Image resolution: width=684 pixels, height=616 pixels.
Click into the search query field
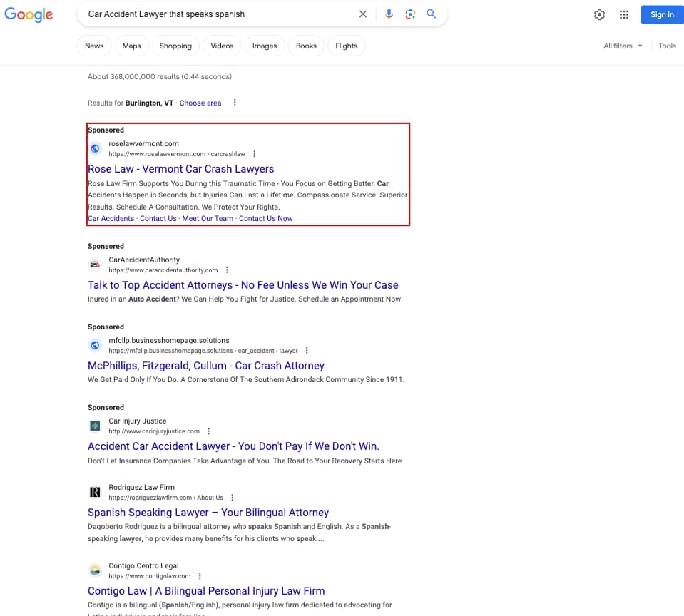point(218,14)
